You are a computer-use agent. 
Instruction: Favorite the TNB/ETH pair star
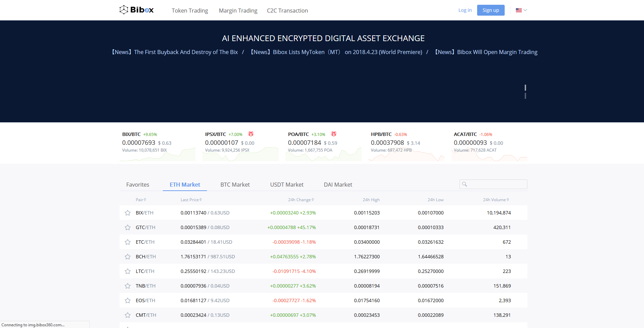[128, 286]
